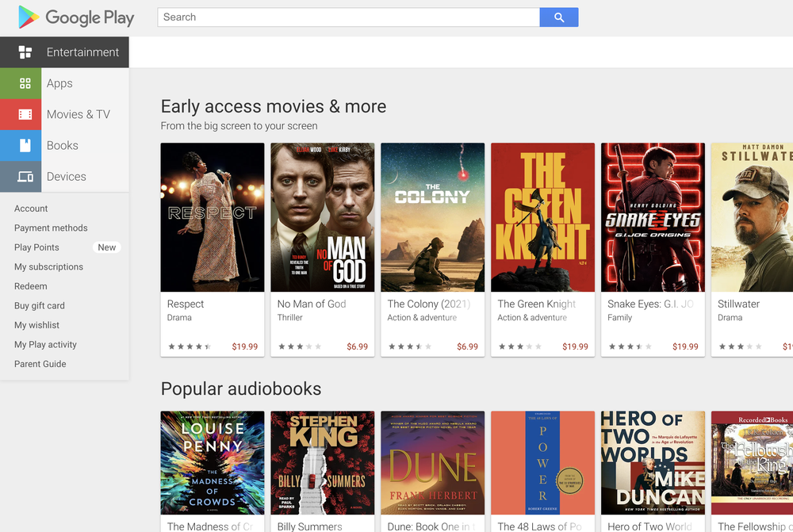Screen dimensions: 793x532
Task: Open the Apps section
Action: [x=64, y=83]
